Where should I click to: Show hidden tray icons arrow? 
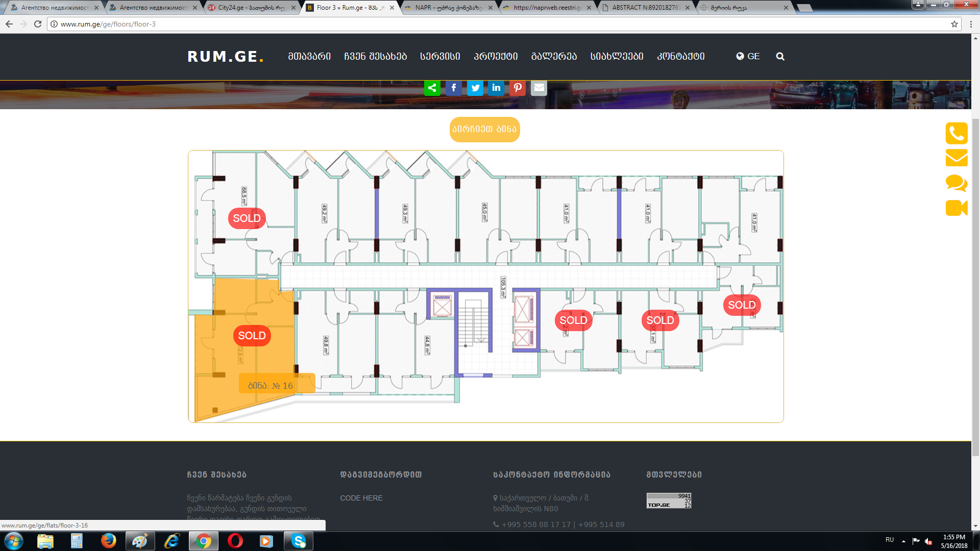(x=903, y=541)
